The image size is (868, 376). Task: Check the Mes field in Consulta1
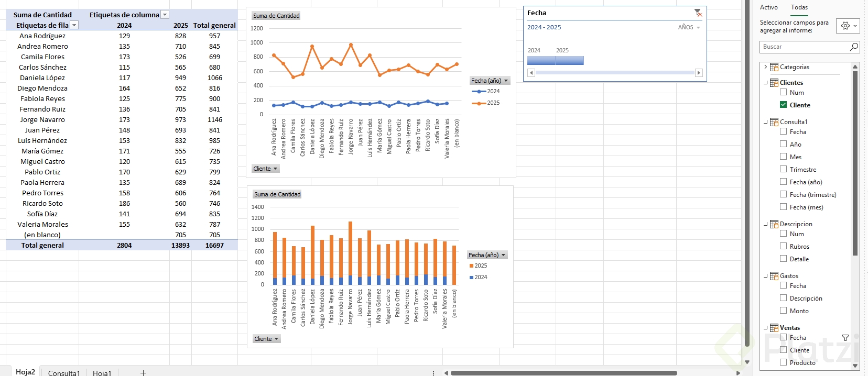coord(784,157)
